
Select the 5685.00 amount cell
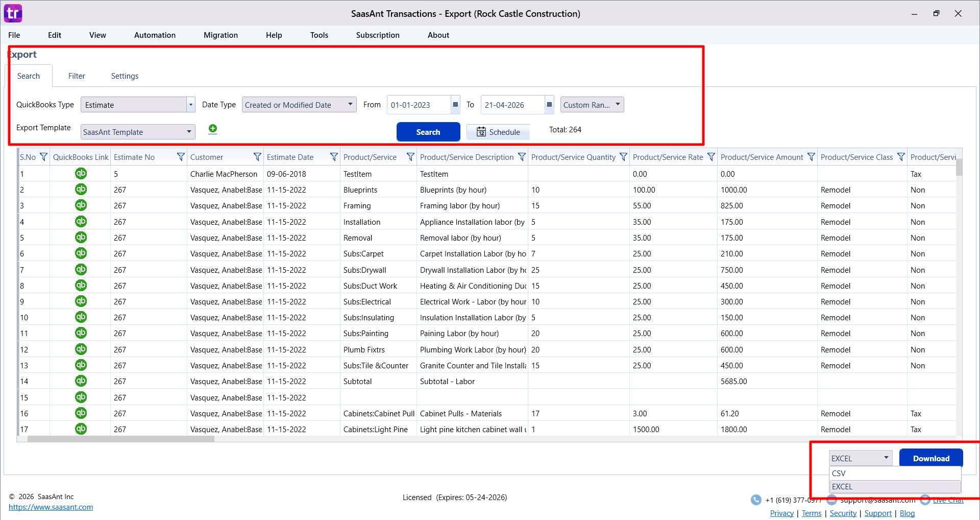coord(767,381)
